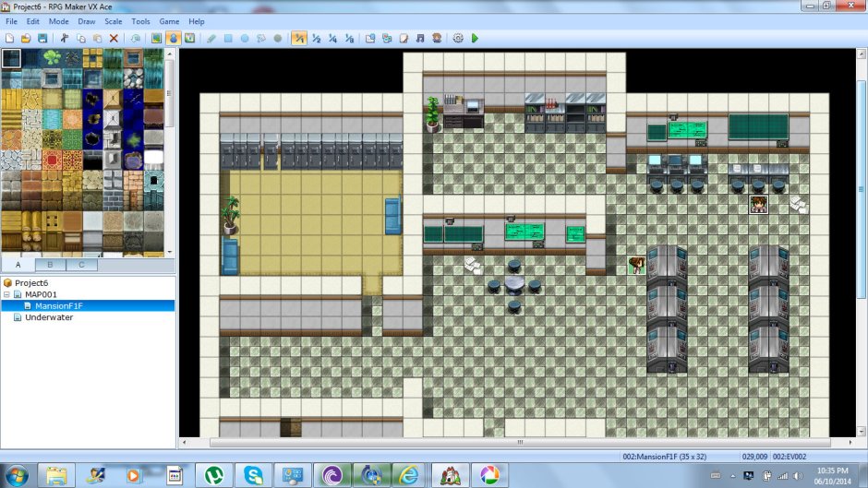Save the project with the floppy disk icon
The image size is (868, 488).
pyautogui.click(x=42, y=38)
